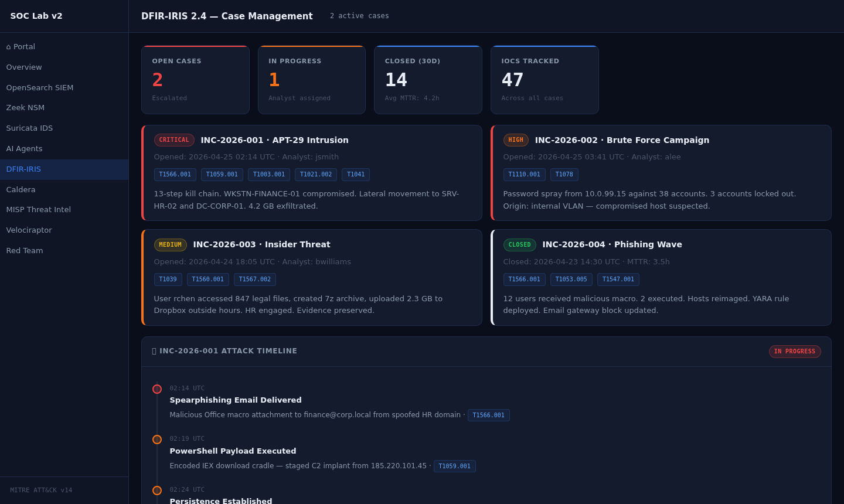Select the 02:24 UTC timeline marker dot
This screenshot has width=844, height=504.
coord(157,491)
